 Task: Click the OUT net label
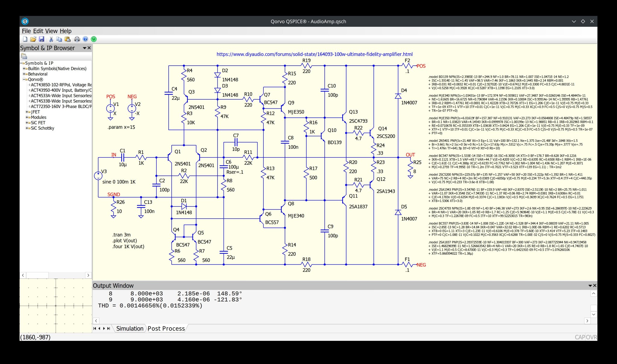[410, 155]
